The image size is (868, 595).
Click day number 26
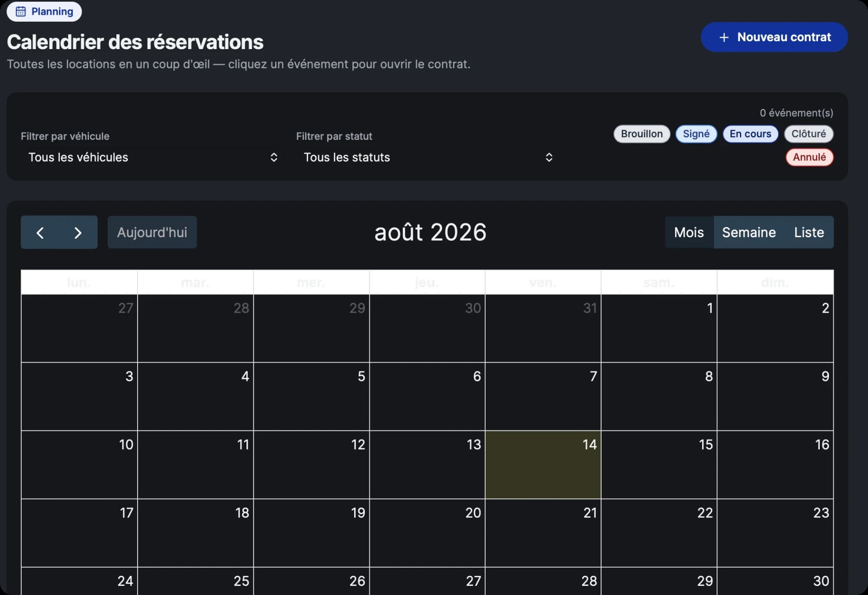[357, 581]
